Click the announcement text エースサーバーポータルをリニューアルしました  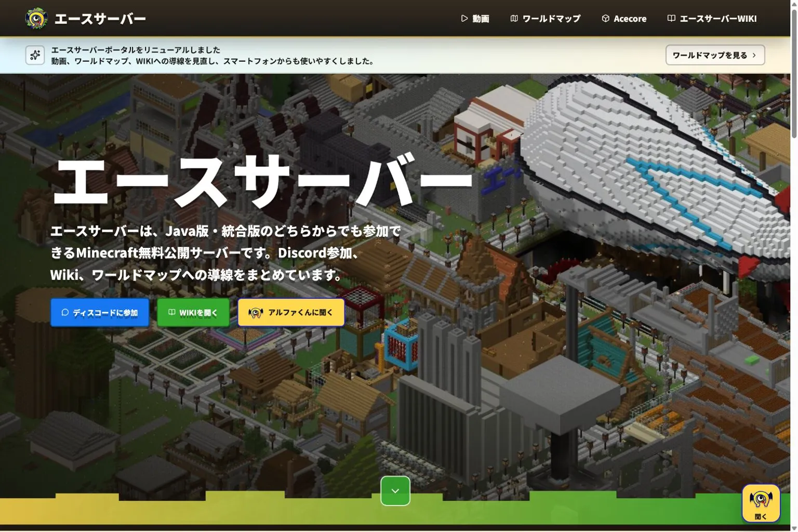[136, 50]
